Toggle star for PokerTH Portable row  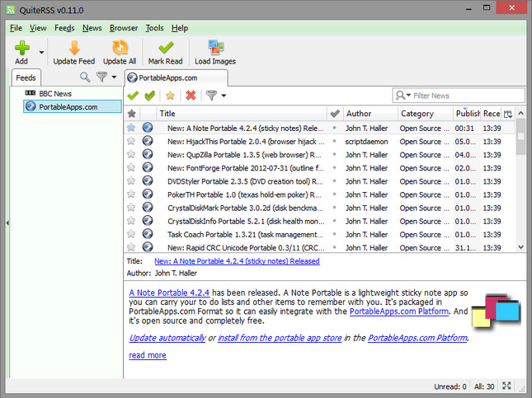[131, 194]
